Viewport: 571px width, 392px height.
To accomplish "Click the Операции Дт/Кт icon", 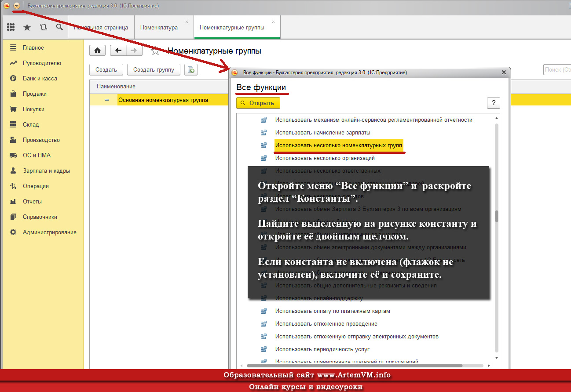I will (13, 186).
